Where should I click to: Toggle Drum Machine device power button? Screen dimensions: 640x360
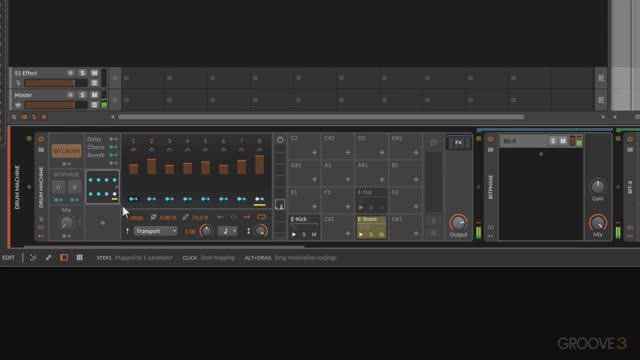pos(41,140)
